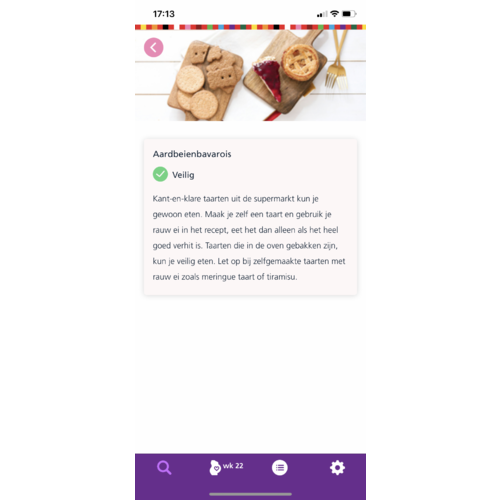Tap the 17:13 clock in status bar

(164, 14)
